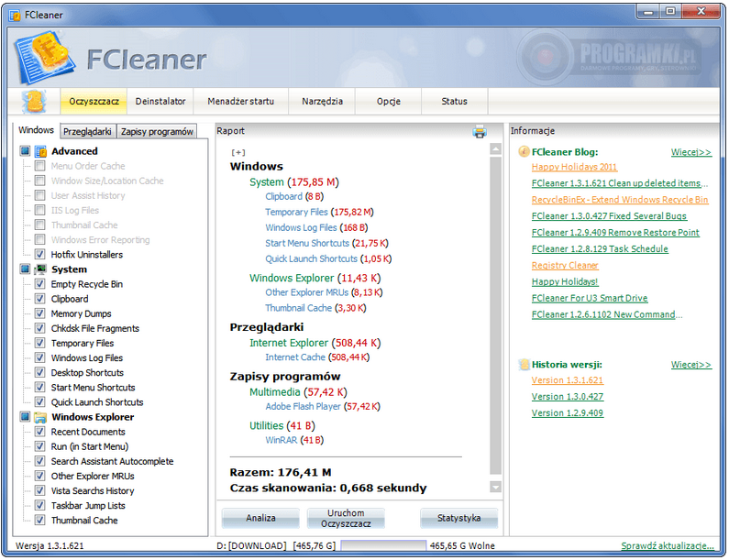The height and width of the screenshot is (560, 729).
Task: Click the FCleaner Blog info icon
Action: [x=524, y=151]
